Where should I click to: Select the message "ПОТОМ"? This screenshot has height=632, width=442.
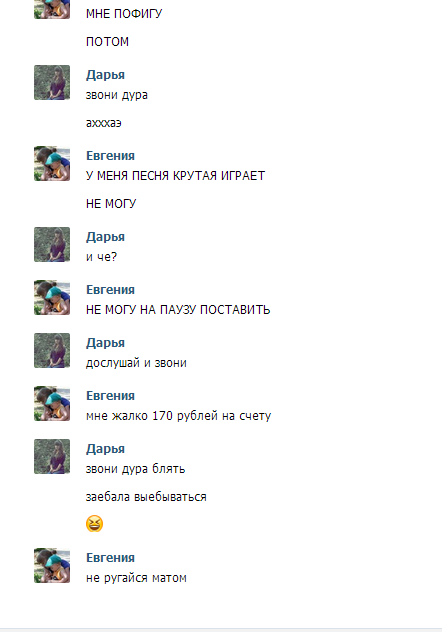[x=107, y=42]
